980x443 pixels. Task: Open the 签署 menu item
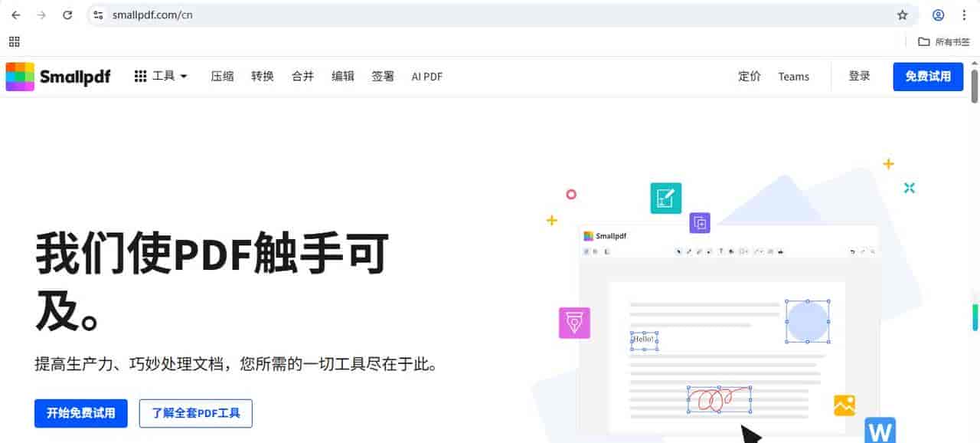tap(383, 76)
